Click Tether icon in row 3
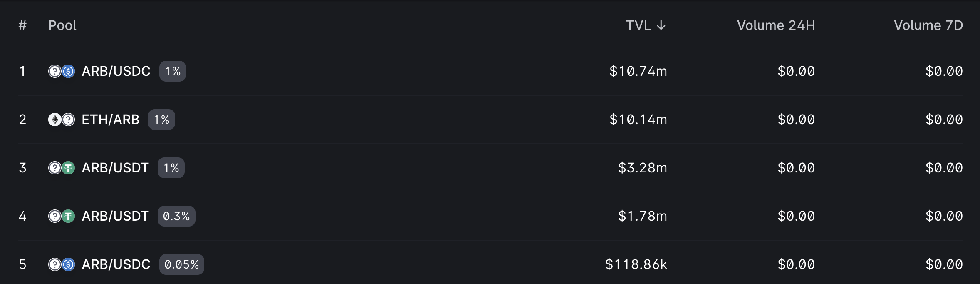The image size is (980, 284). pos(69,168)
